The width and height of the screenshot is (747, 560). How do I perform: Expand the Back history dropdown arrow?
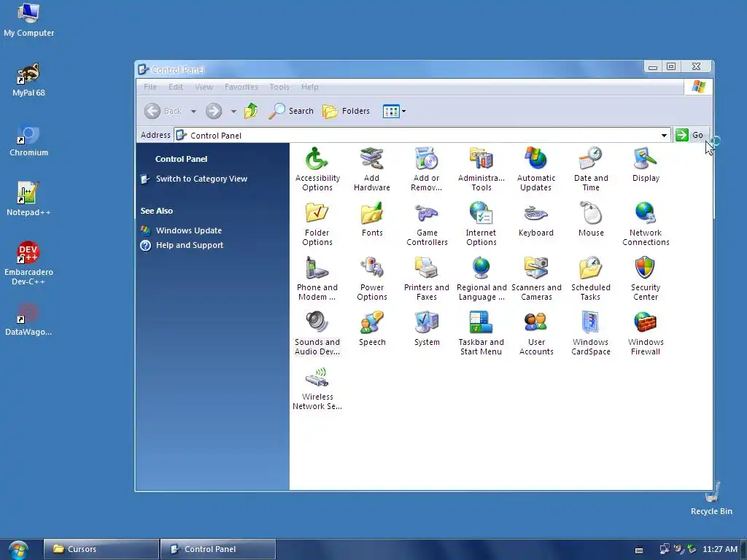coord(193,112)
